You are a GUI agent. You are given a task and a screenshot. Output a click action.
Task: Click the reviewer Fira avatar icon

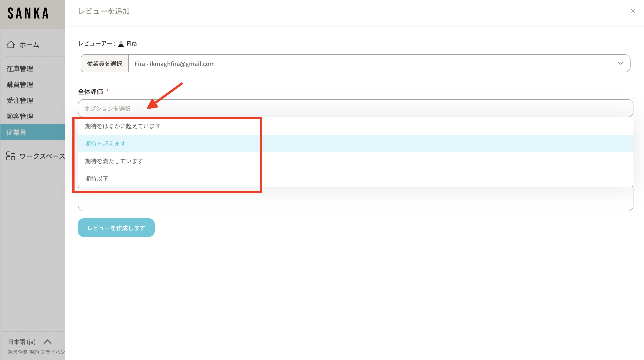121,44
